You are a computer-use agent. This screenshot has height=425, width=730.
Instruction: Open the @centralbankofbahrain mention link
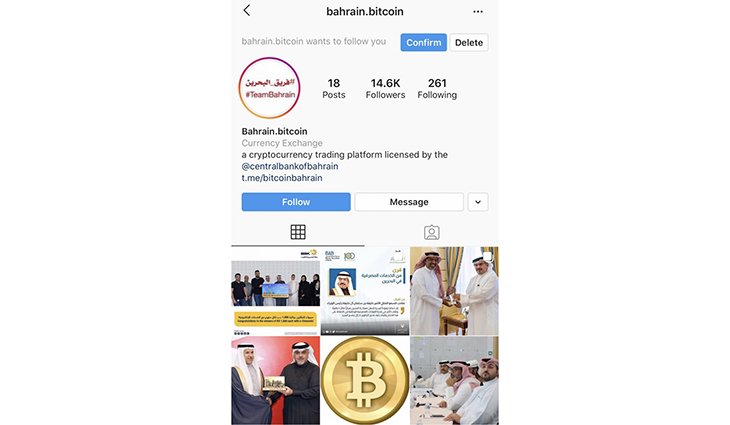290,166
